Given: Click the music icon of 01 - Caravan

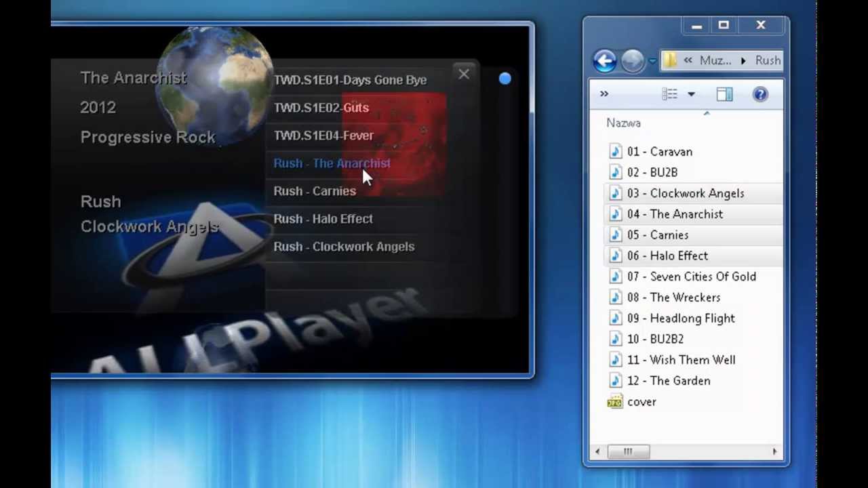Looking at the screenshot, I should click(615, 152).
